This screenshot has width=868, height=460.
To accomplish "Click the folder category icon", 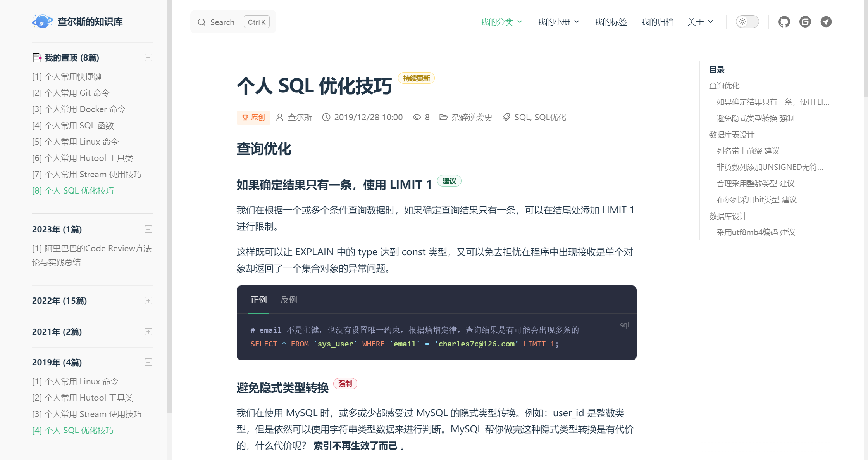I will pos(443,117).
